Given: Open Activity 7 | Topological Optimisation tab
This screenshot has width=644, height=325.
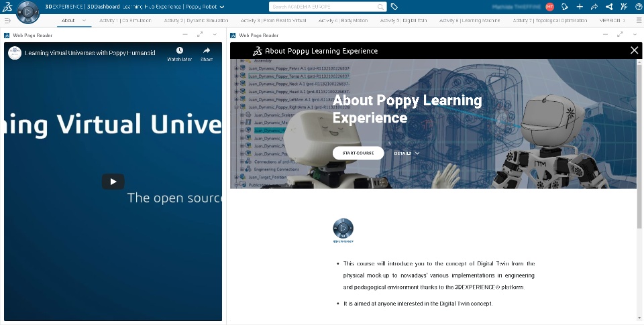Looking at the screenshot, I should (550, 21).
